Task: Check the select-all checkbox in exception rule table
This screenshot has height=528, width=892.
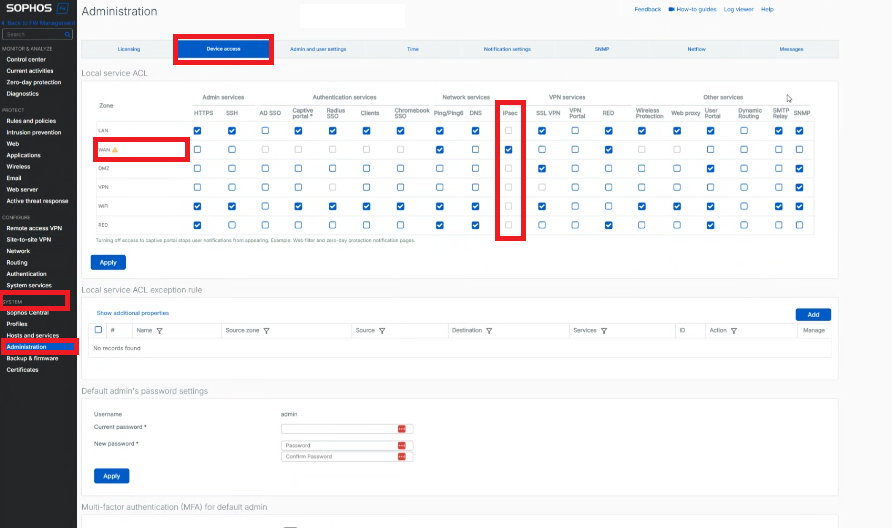Action: (98, 330)
